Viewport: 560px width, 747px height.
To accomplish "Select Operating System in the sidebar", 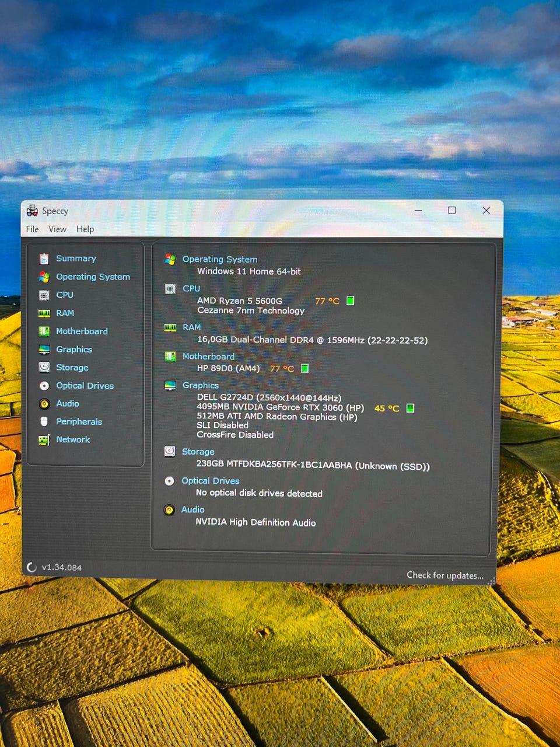I will click(93, 277).
